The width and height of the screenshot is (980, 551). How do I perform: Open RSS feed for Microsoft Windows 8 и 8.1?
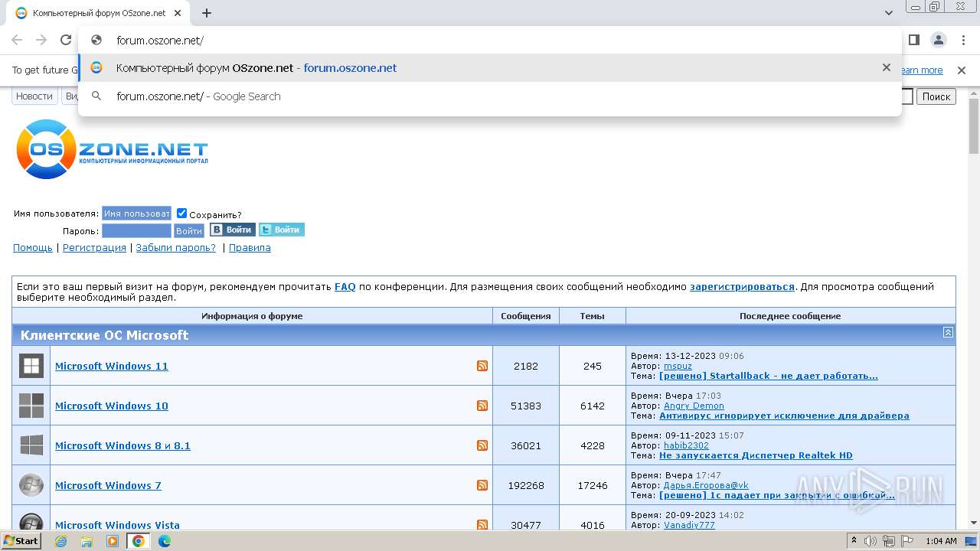pos(482,445)
